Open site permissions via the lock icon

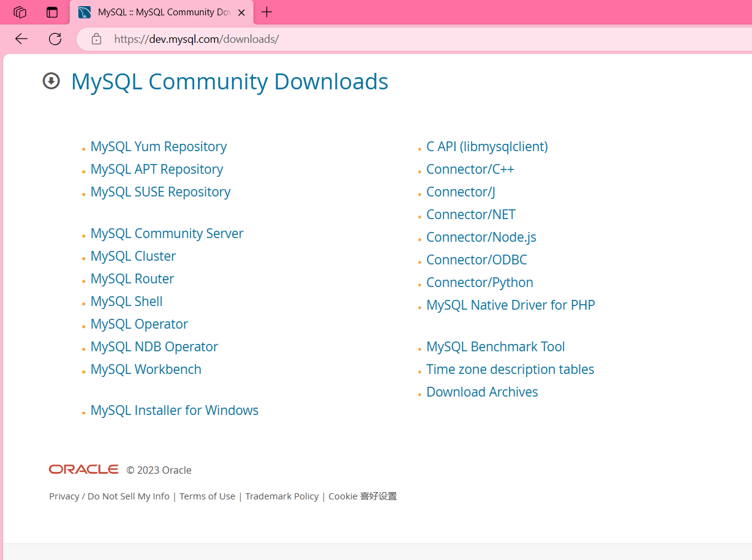pos(96,38)
